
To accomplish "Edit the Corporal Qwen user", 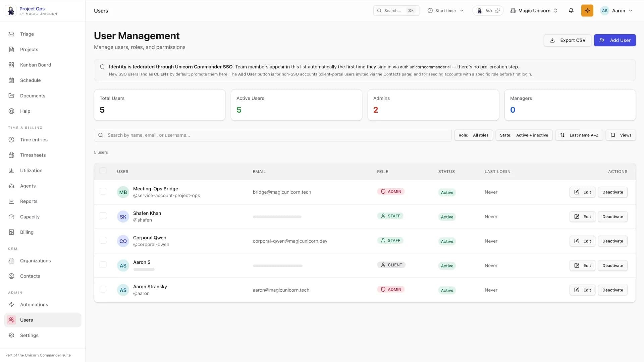I will tap(582, 241).
